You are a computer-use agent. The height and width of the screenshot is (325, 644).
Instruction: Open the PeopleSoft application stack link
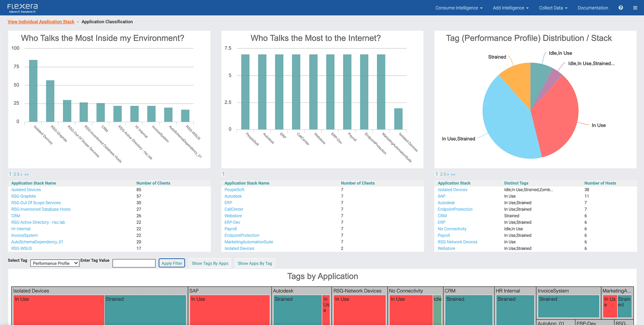234,190
